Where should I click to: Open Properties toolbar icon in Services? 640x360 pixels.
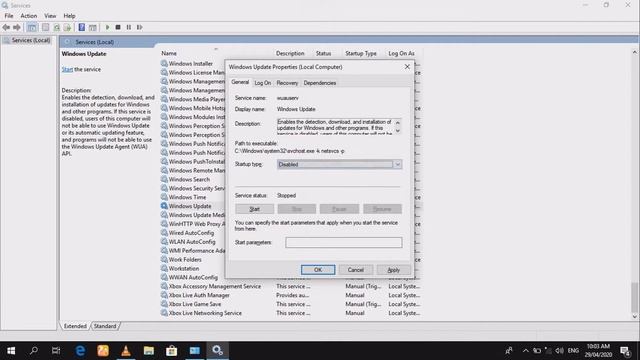click(x=45, y=27)
